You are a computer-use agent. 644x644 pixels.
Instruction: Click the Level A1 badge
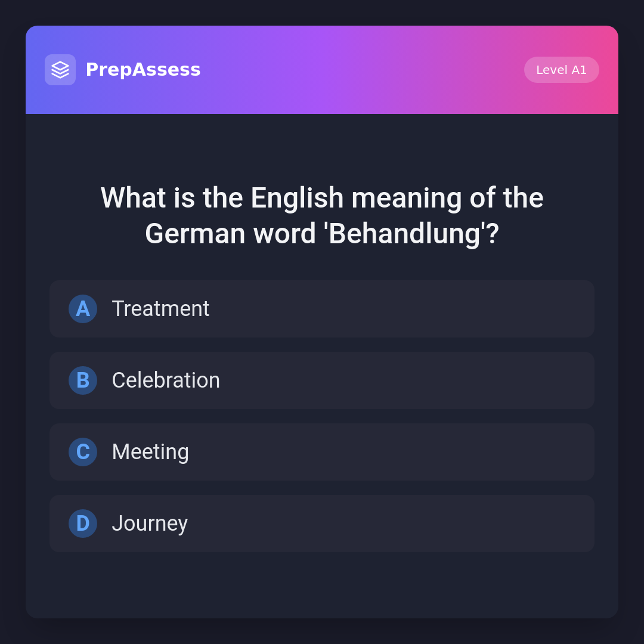pos(561,70)
